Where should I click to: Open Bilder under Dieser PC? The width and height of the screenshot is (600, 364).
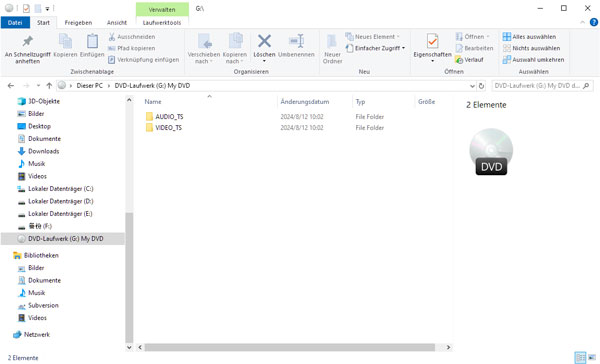point(31,114)
